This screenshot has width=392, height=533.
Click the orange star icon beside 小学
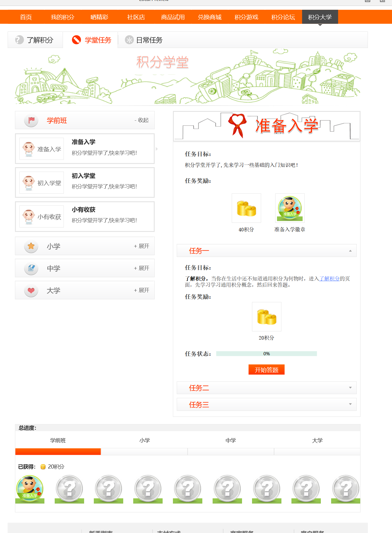pos(31,246)
